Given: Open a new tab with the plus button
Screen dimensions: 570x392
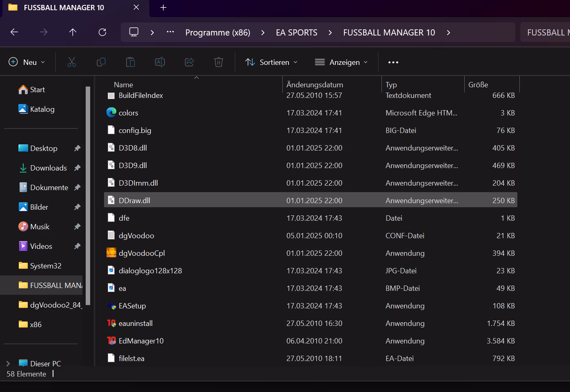Looking at the screenshot, I should pos(163,8).
